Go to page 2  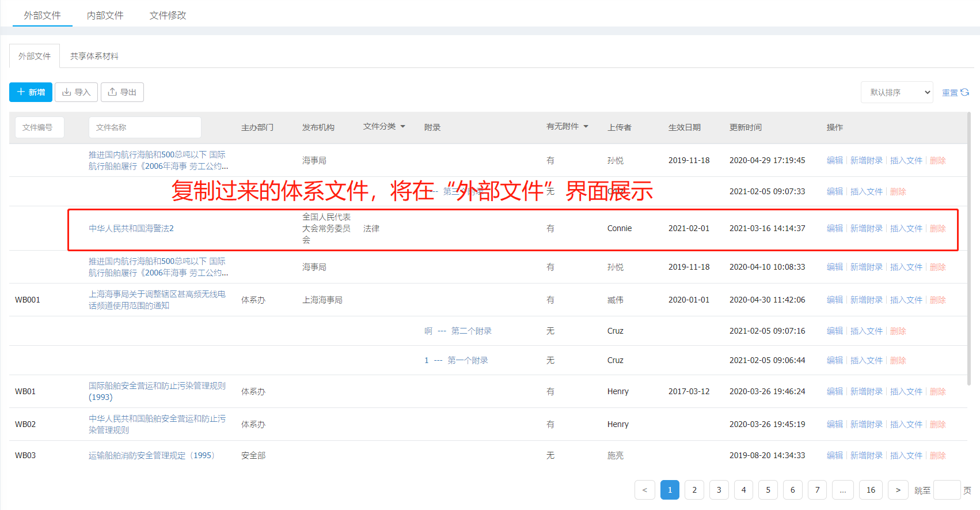pos(694,490)
